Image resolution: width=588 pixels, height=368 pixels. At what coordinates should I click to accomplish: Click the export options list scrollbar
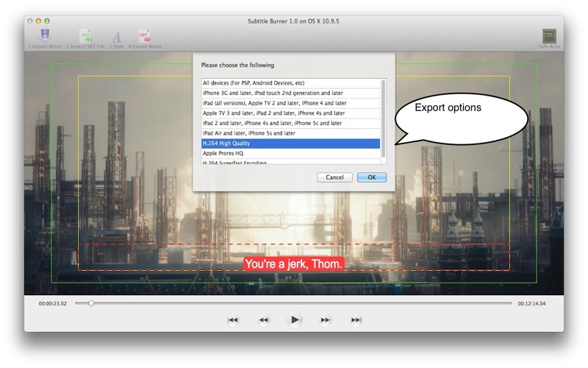[383, 118]
